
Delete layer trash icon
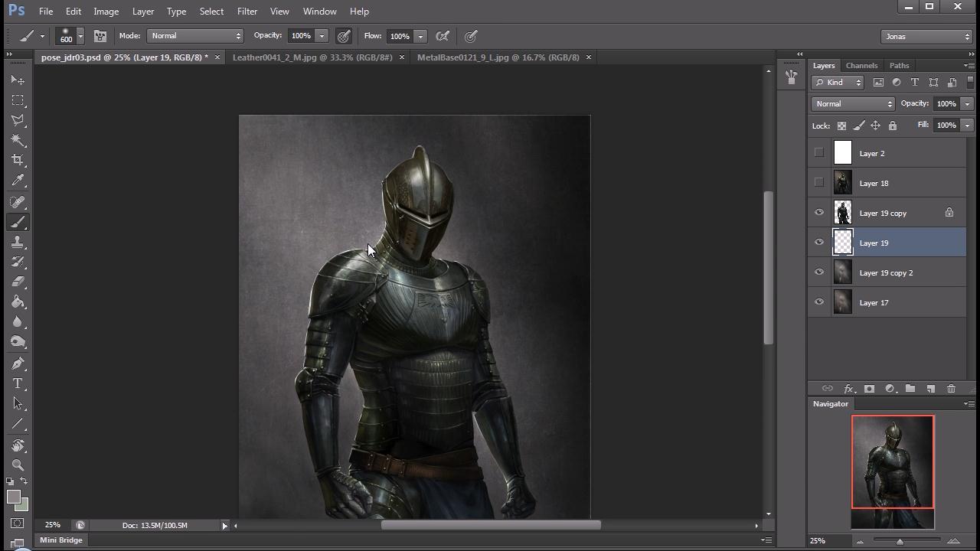(x=951, y=389)
